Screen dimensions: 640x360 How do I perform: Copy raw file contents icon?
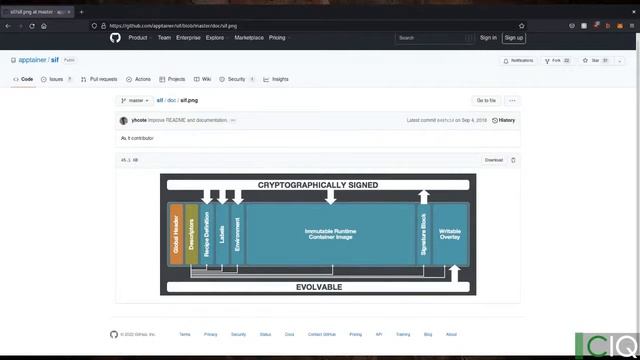point(513,160)
